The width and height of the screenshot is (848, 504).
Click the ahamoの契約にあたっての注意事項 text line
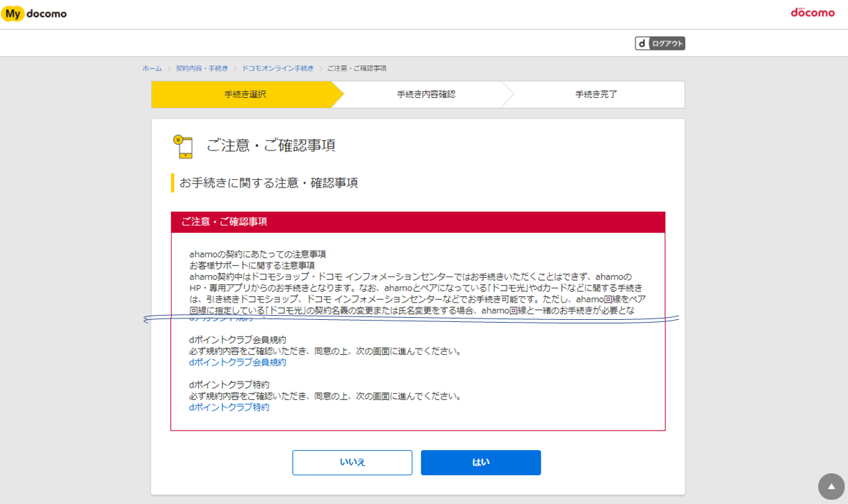(x=258, y=254)
